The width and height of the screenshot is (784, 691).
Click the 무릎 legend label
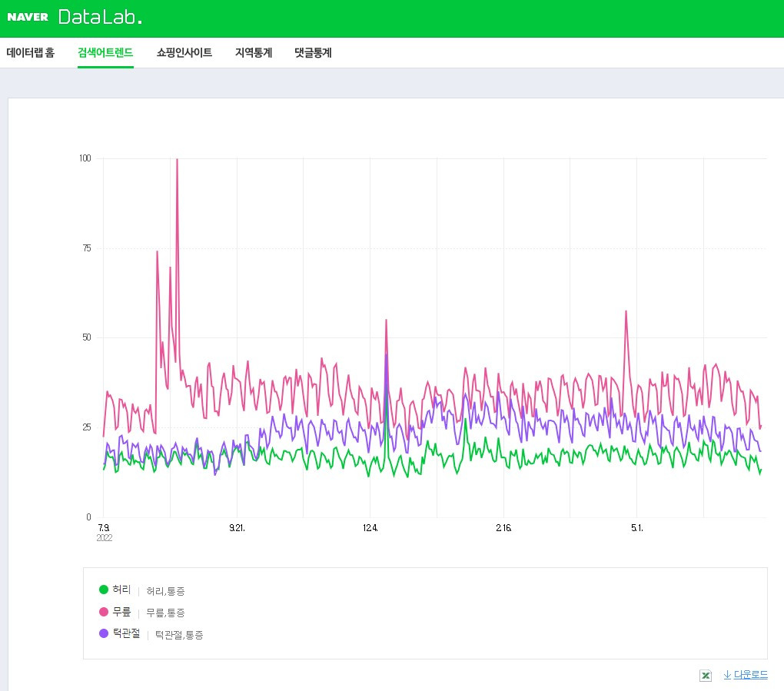(121, 612)
